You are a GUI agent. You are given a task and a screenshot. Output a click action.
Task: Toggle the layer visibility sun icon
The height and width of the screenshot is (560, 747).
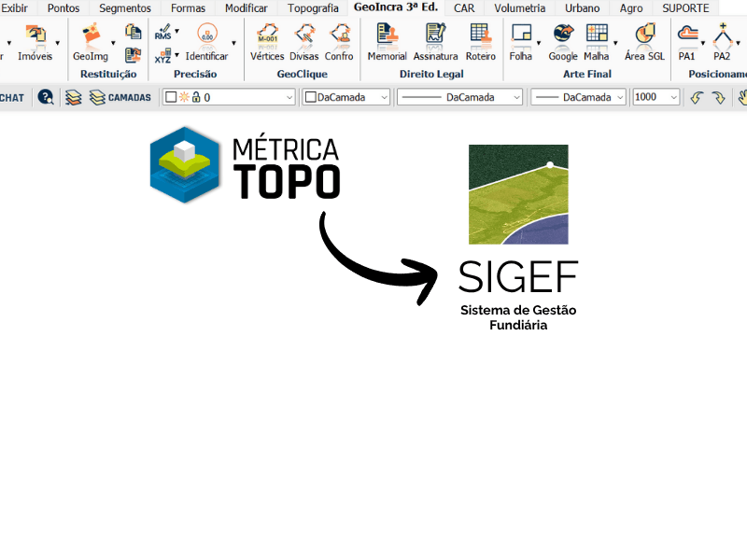click(184, 97)
